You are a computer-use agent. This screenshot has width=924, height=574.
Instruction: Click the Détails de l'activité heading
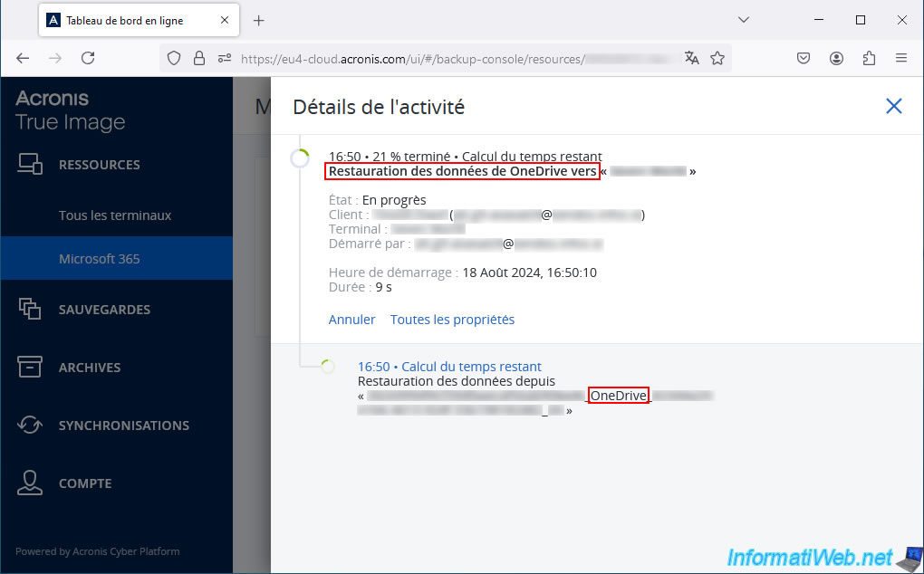pos(379,107)
